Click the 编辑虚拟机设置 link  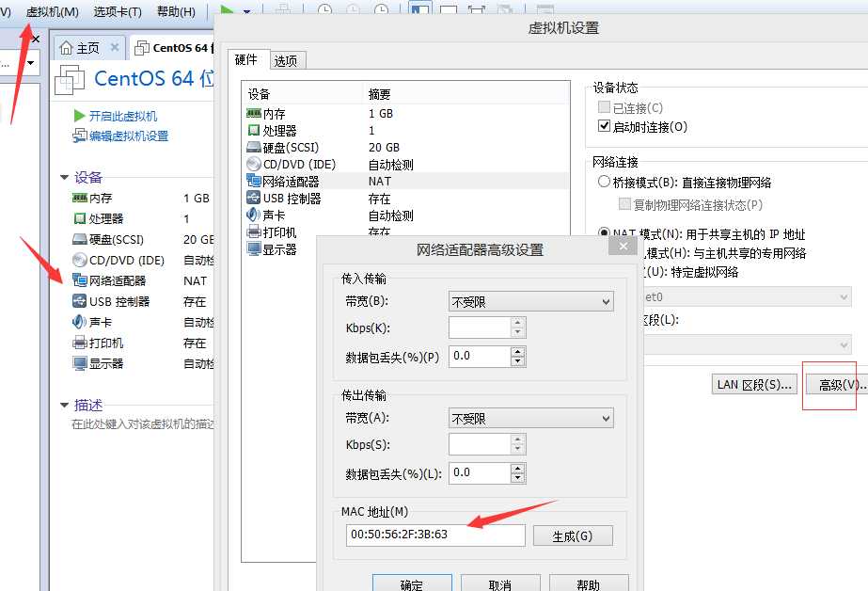(x=129, y=136)
